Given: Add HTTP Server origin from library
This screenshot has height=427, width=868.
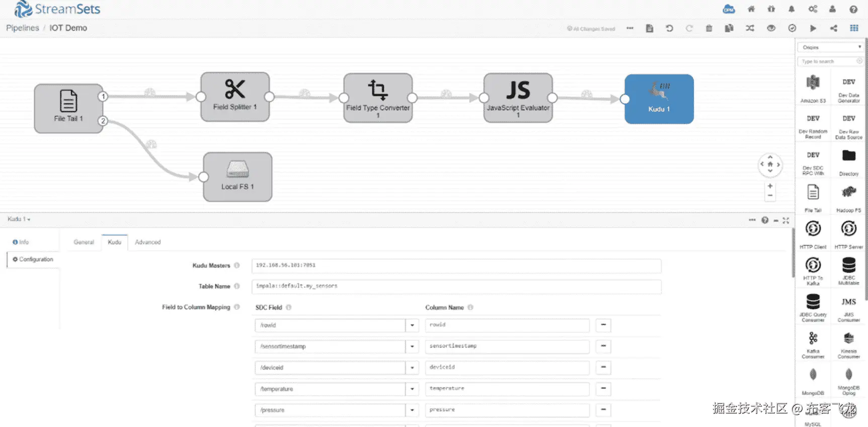Looking at the screenshot, I should tap(848, 234).
